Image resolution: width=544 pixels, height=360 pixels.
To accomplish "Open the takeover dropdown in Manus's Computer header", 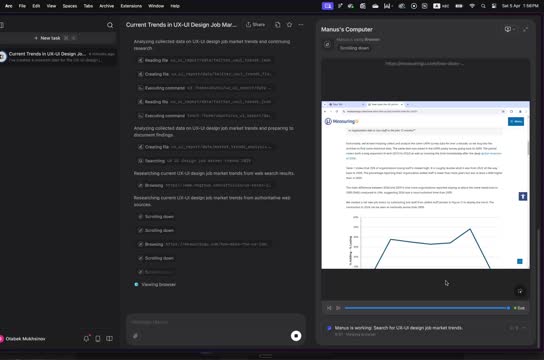I will pos(509,29).
